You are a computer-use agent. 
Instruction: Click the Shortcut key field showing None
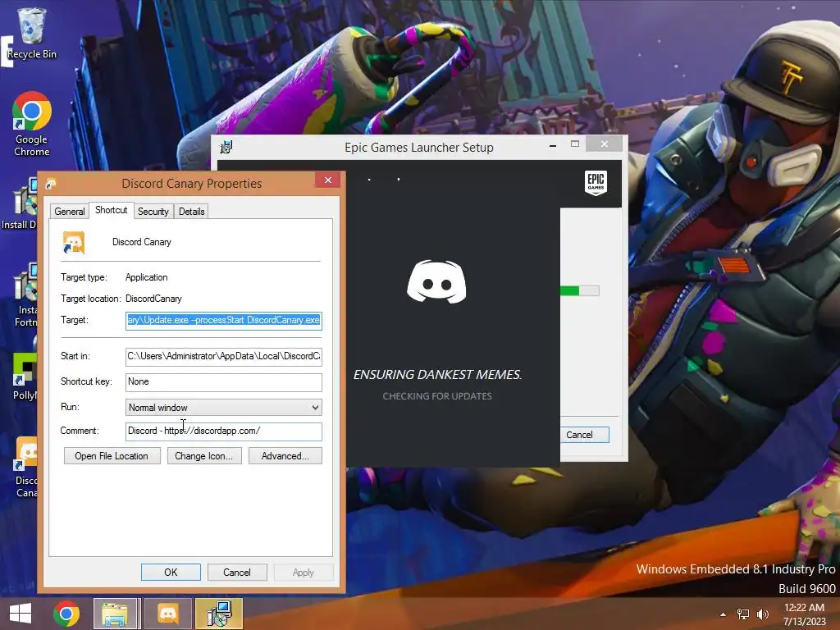224,382
